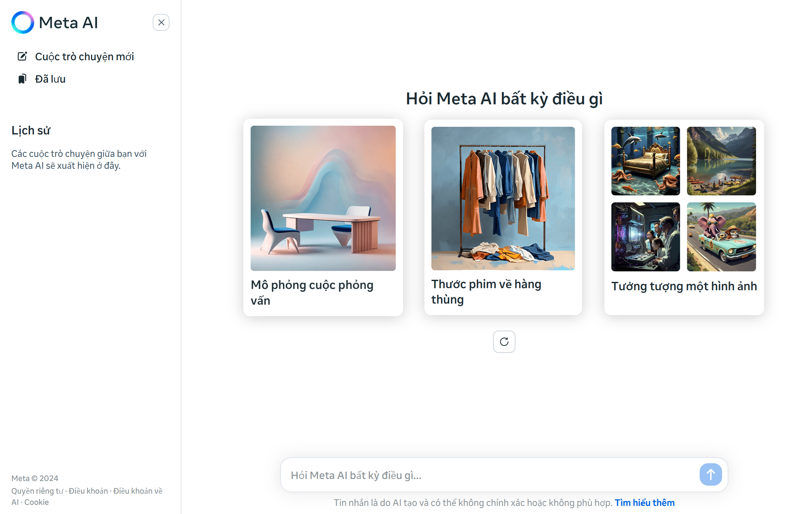The image size is (812, 514).
Task: Click the 'Meta AI' wordmark text
Action: click(68, 23)
